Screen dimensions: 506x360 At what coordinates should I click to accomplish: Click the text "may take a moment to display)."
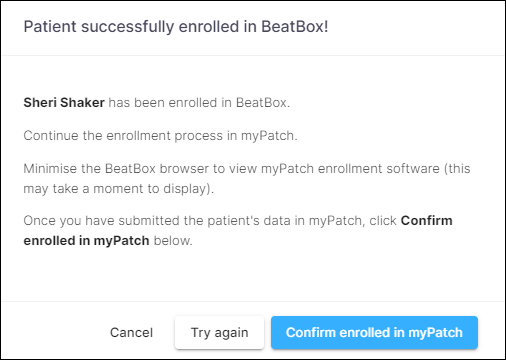[x=119, y=189]
